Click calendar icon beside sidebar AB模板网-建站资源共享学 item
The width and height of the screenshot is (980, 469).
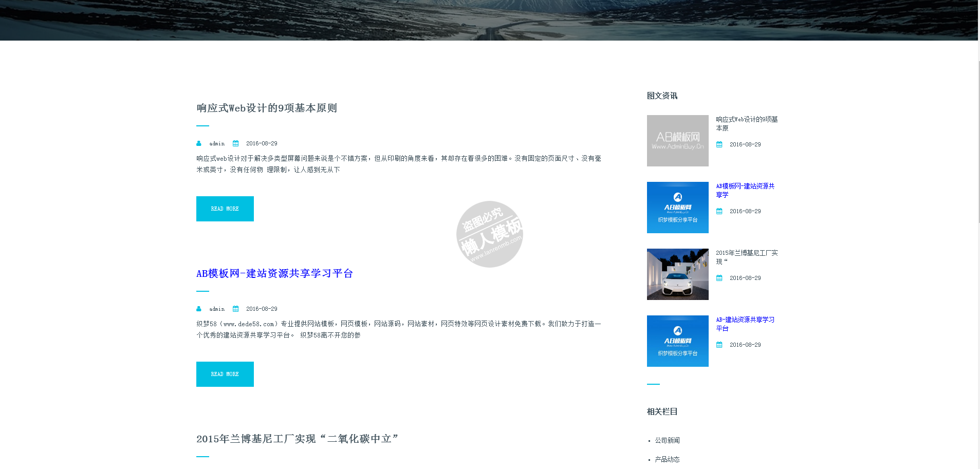(x=719, y=212)
